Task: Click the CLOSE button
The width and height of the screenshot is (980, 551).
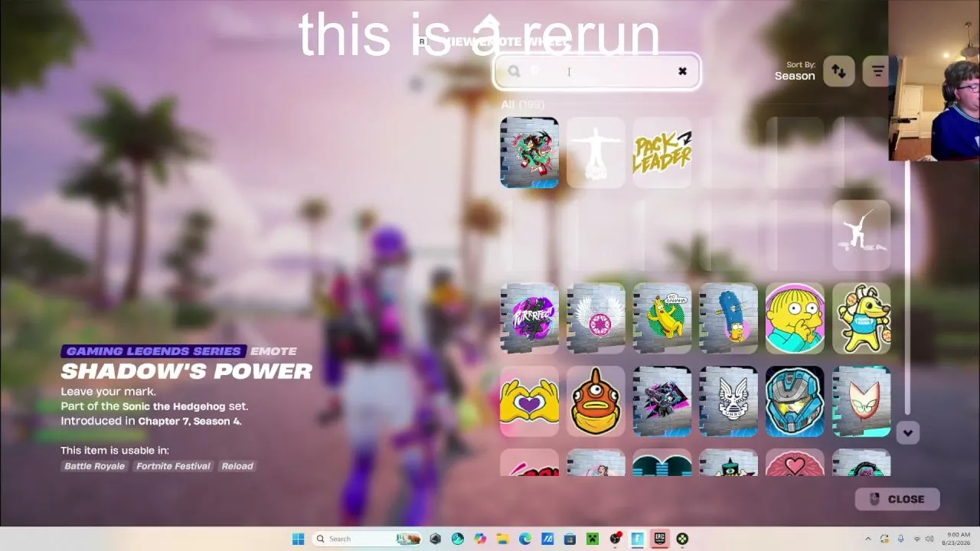Action: 897,499
